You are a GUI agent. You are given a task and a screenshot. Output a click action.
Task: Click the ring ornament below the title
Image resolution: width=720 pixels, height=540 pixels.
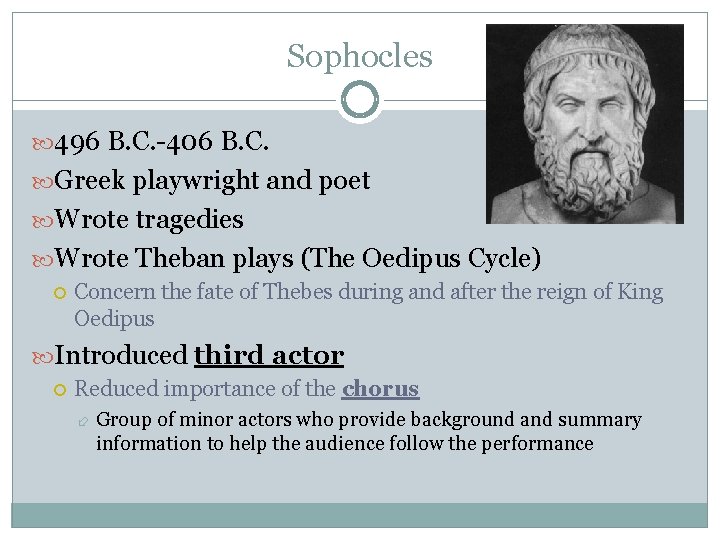[360, 99]
